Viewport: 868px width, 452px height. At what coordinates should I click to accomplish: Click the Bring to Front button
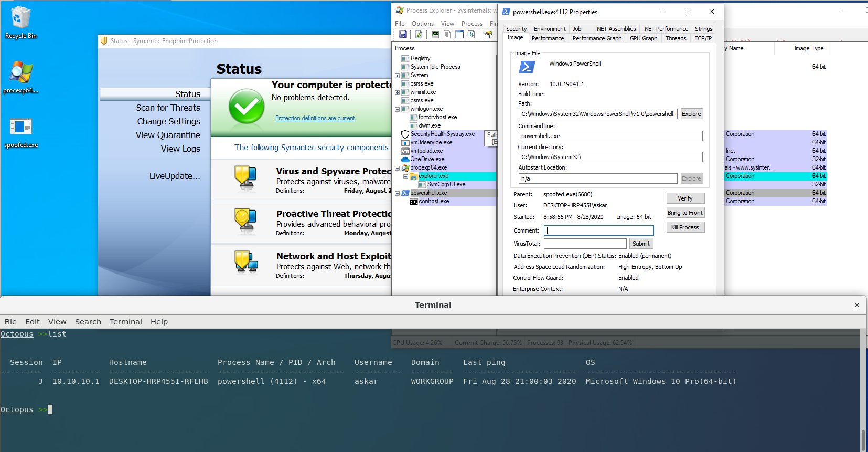685,213
